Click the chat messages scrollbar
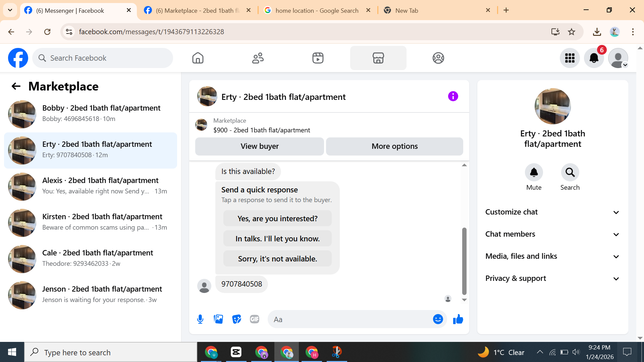 pos(464,261)
